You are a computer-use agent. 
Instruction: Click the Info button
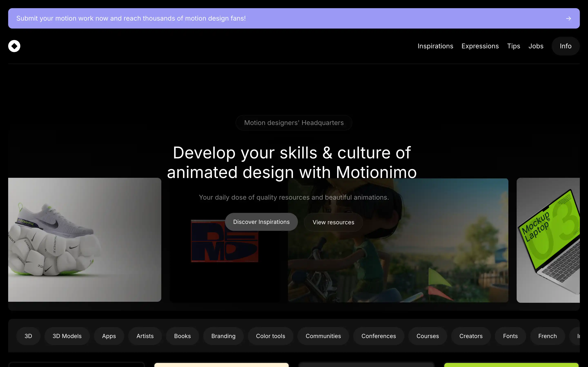pos(565,46)
